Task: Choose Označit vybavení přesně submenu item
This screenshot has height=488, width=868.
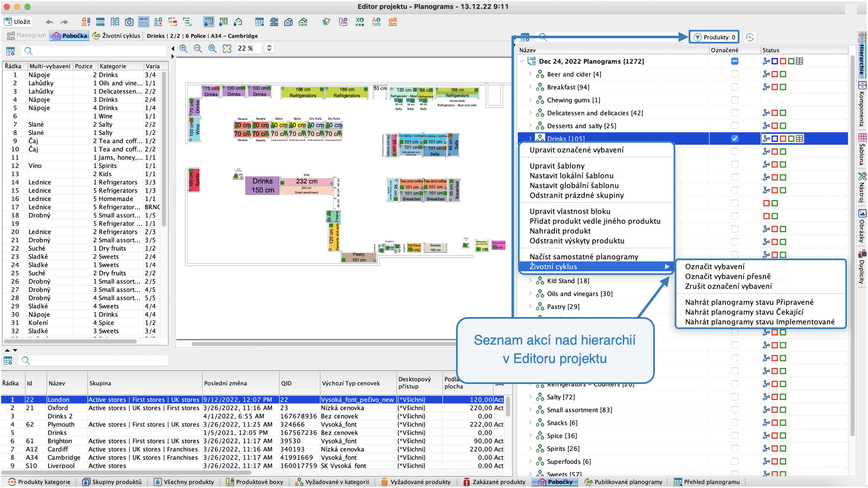Action: [727, 276]
